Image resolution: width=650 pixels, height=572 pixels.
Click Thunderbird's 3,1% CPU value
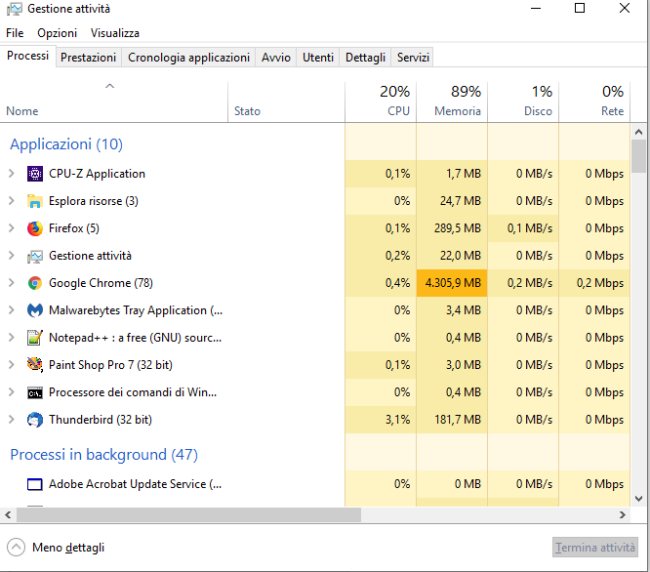(x=398, y=420)
